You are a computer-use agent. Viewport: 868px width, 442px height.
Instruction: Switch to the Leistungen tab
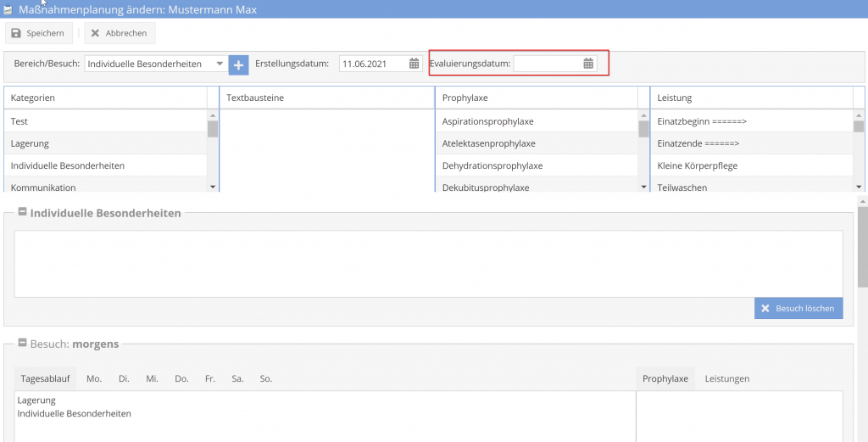pos(726,378)
